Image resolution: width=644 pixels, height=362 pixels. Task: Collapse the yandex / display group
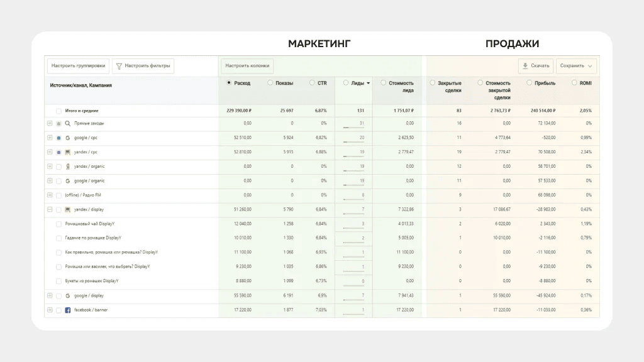click(50, 209)
